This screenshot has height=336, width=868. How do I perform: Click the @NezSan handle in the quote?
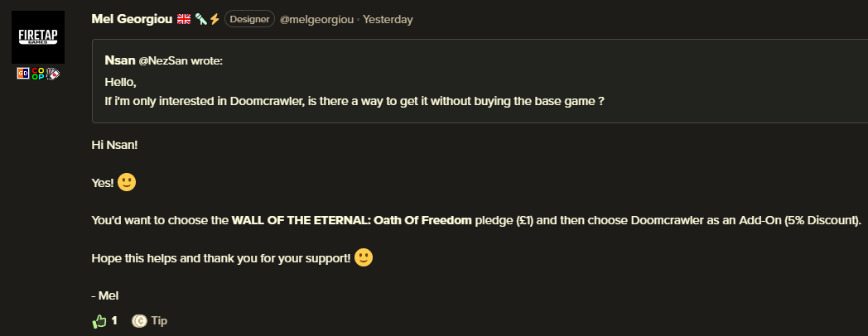pyautogui.click(x=163, y=61)
